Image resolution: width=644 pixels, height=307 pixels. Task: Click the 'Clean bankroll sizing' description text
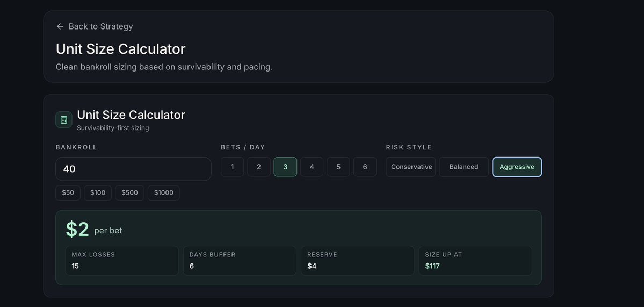[164, 67]
